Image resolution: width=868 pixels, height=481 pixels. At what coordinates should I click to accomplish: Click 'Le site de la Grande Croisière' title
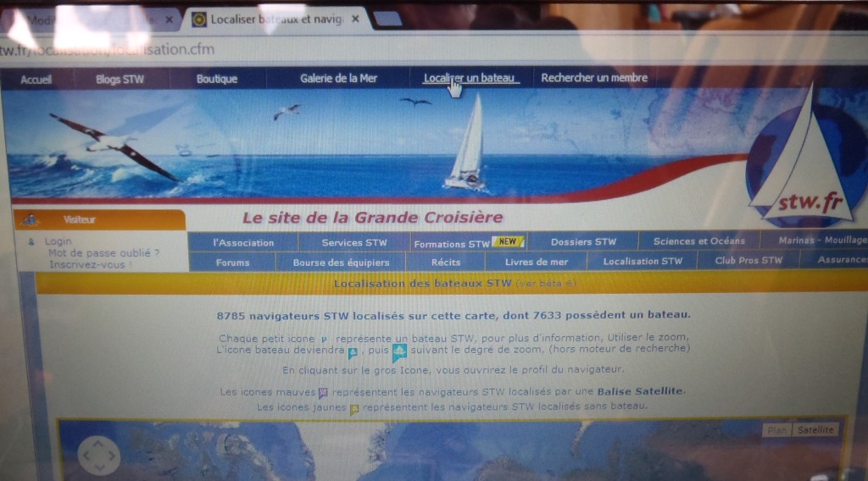(x=373, y=218)
